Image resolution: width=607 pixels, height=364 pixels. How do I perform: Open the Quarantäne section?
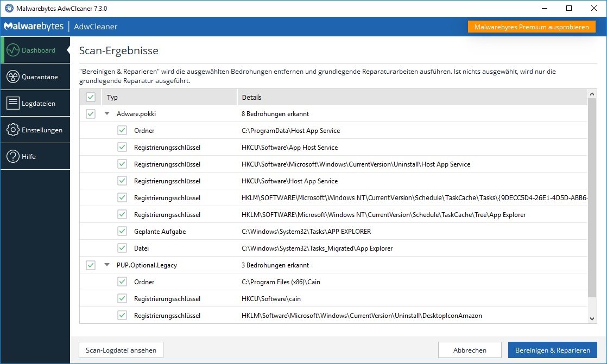39,77
